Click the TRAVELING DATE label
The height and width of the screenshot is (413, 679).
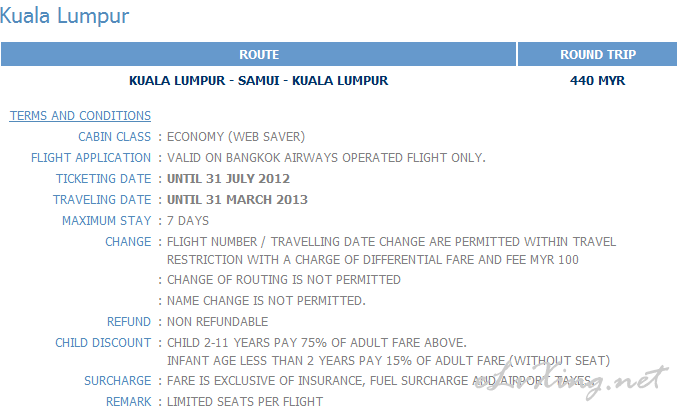coord(102,200)
